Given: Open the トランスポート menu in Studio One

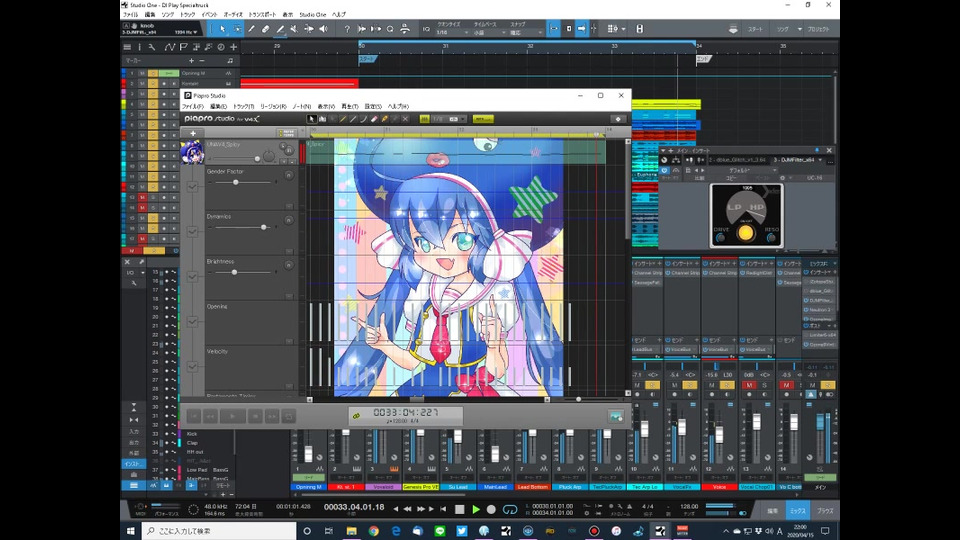Looking at the screenshot, I should coord(263,15).
